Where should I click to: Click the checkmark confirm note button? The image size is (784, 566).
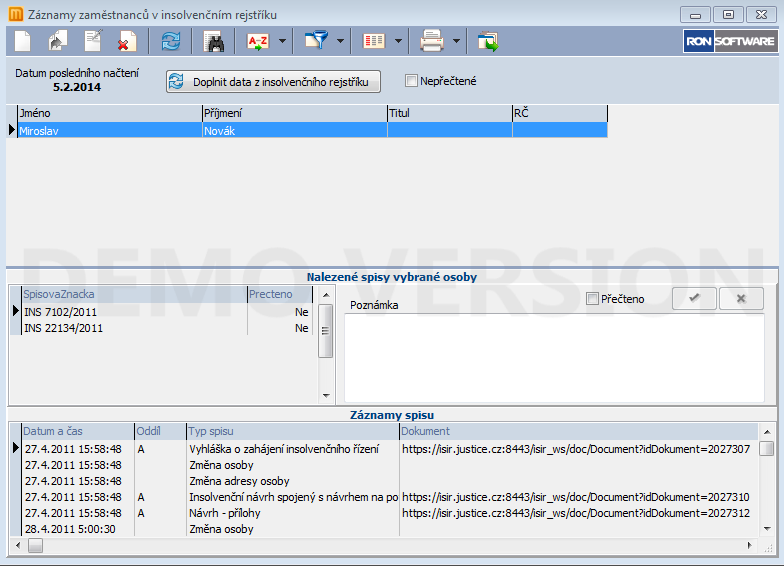[x=693, y=299]
